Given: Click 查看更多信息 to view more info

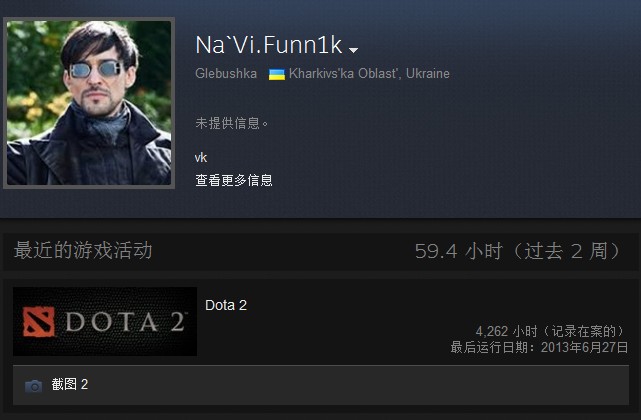Looking at the screenshot, I should (234, 180).
